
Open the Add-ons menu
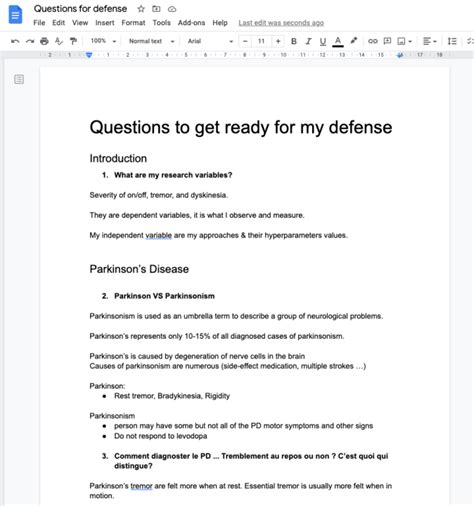[x=191, y=23]
